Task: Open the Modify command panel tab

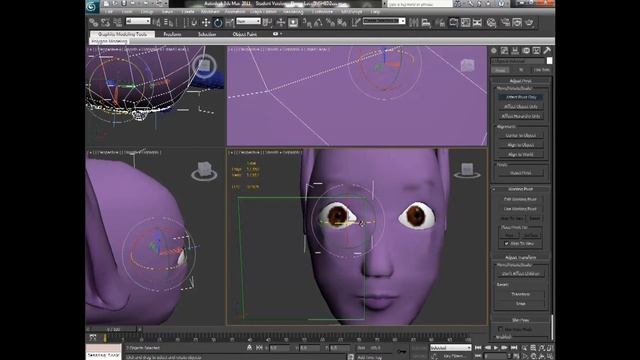Action: 504,51
